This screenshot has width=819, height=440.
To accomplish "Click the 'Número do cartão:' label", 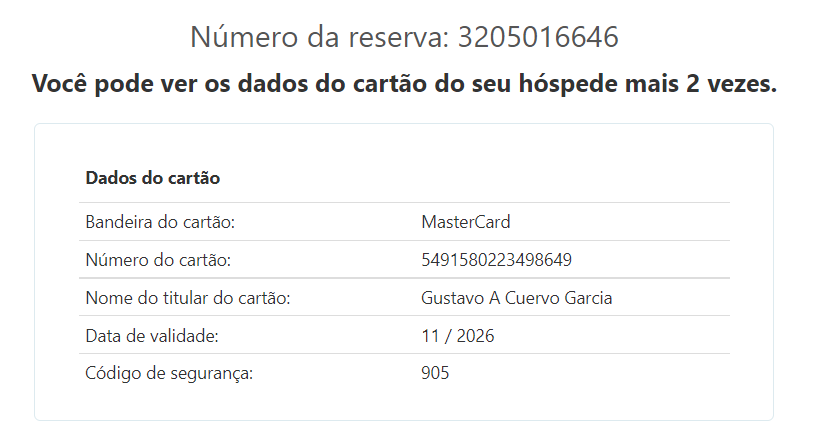I will click(158, 260).
